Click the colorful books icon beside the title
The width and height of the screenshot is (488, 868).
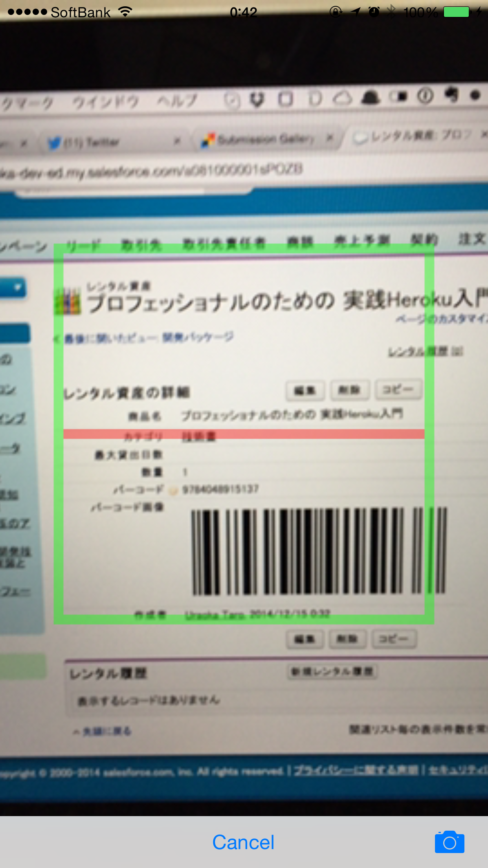[68, 302]
